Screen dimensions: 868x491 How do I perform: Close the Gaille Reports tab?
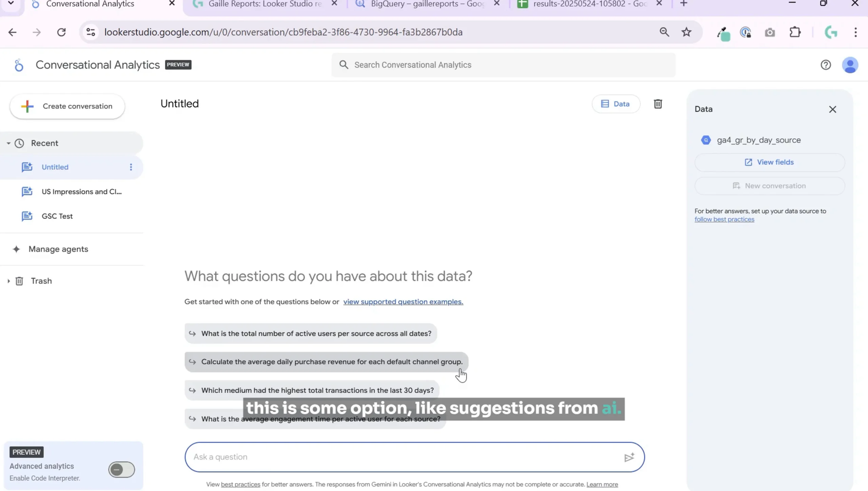click(334, 3)
